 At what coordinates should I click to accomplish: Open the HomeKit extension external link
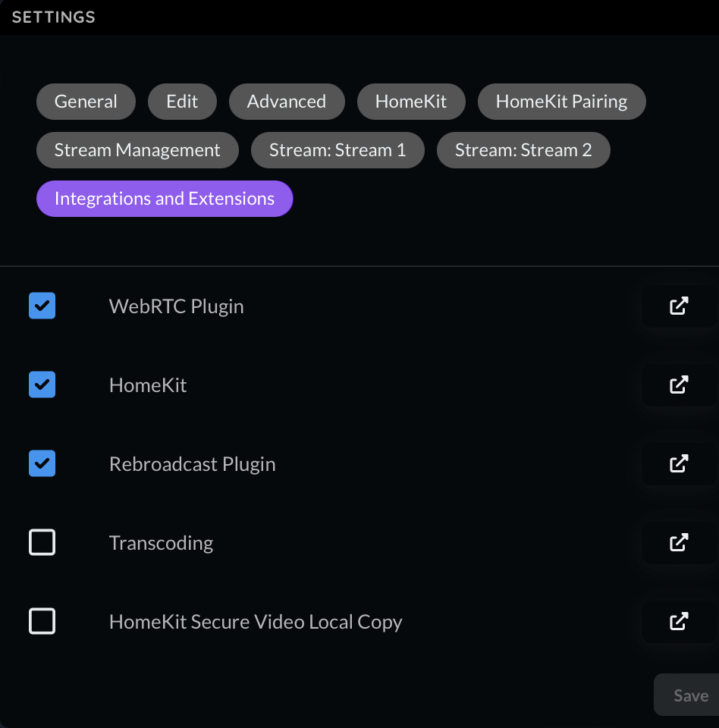pos(680,384)
